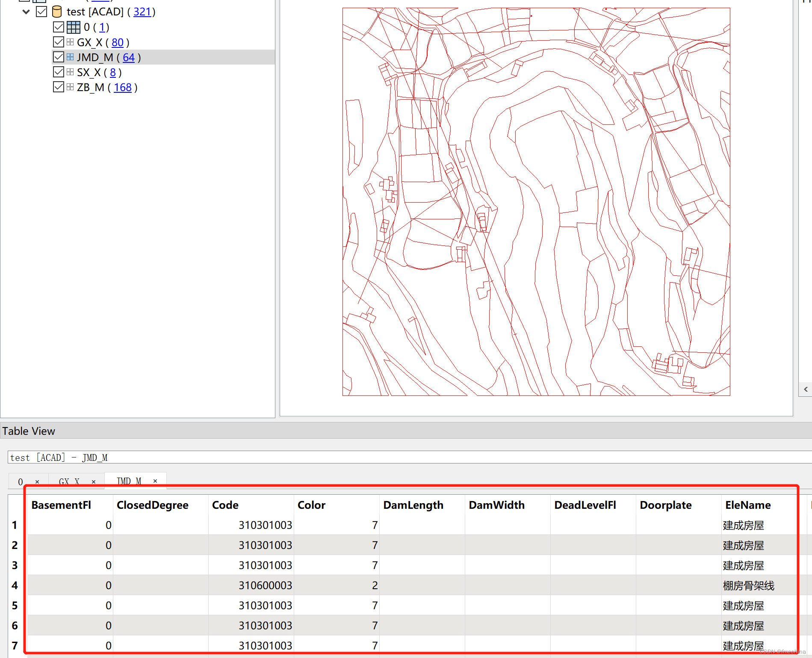
Task: Switch to the GX_X table tab
Action: pos(68,481)
